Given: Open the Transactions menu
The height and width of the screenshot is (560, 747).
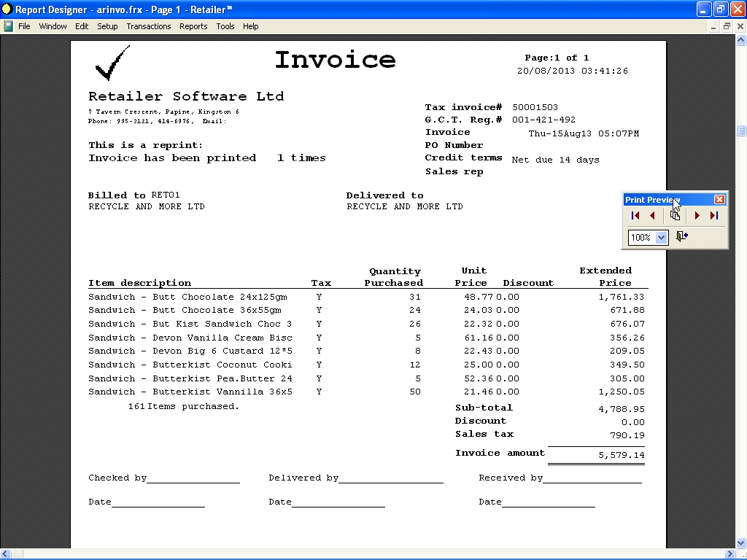Looking at the screenshot, I should (148, 26).
